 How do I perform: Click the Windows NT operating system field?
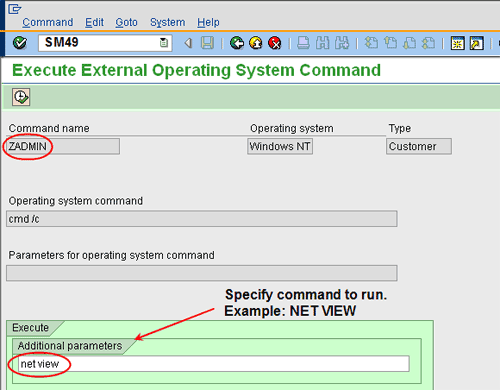coord(280,146)
